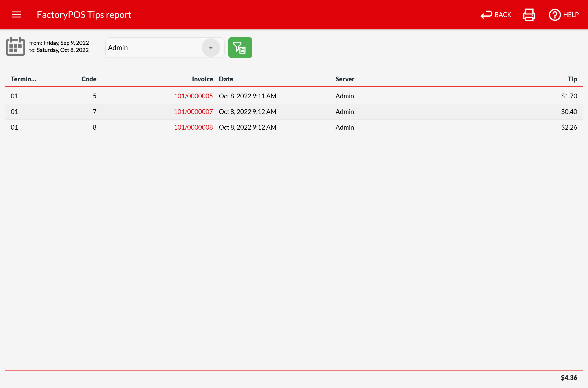588x388 pixels.
Task: Open invoice 101/0000008 link
Action: point(193,127)
